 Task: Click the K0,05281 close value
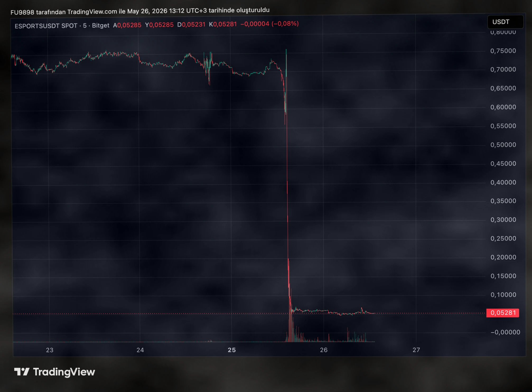coord(223,24)
